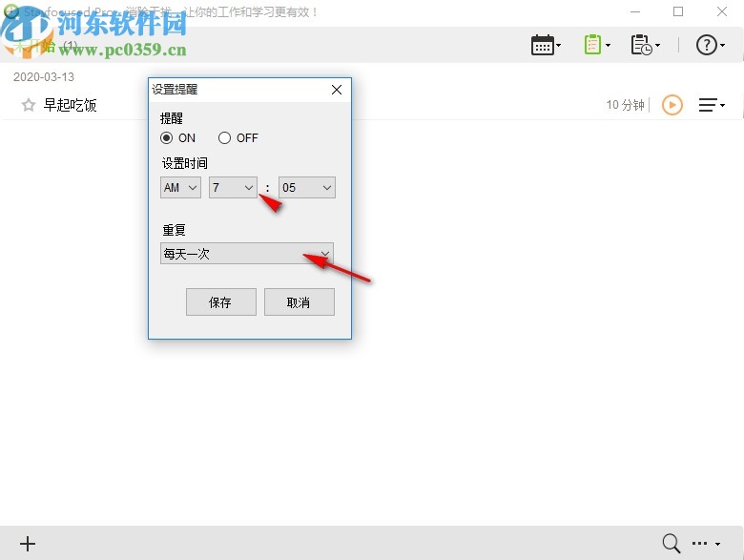Star the 早起吃饭 task
744x560 pixels.
[29, 104]
